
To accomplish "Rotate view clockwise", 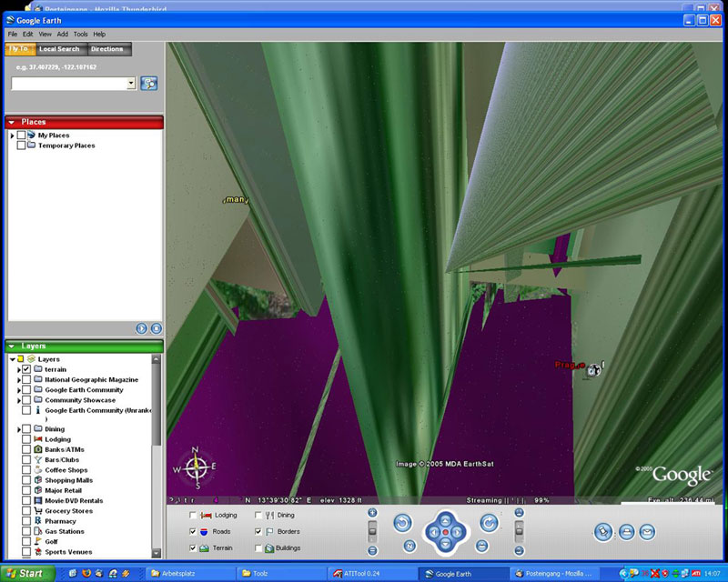I will tap(489, 523).
